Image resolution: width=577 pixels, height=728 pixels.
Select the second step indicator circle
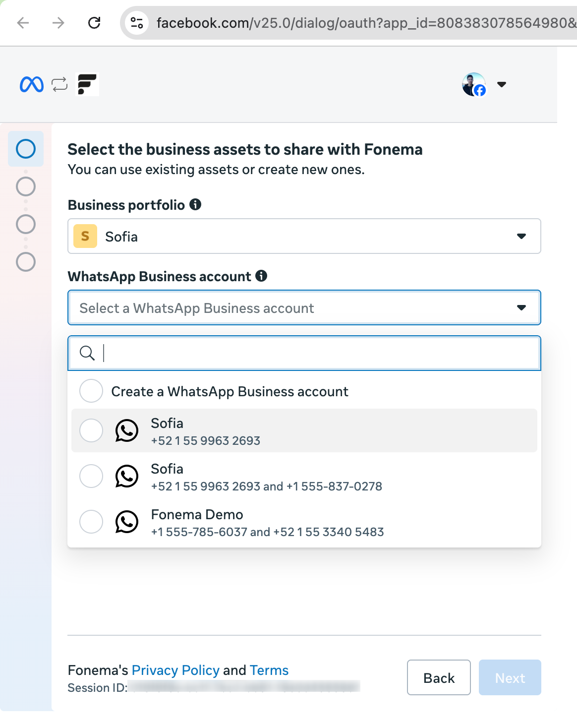[26, 186]
